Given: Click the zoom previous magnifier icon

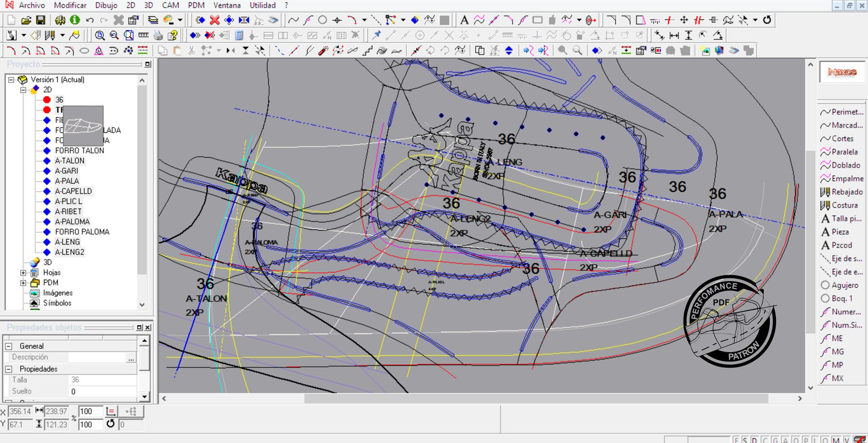Looking at the screenshot, I should (x=114, y=35).
